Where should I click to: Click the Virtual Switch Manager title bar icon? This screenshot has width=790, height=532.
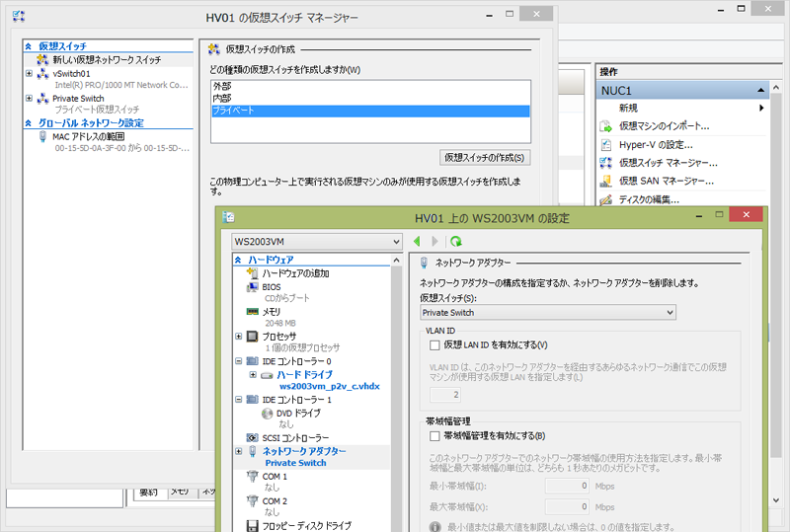19,16
